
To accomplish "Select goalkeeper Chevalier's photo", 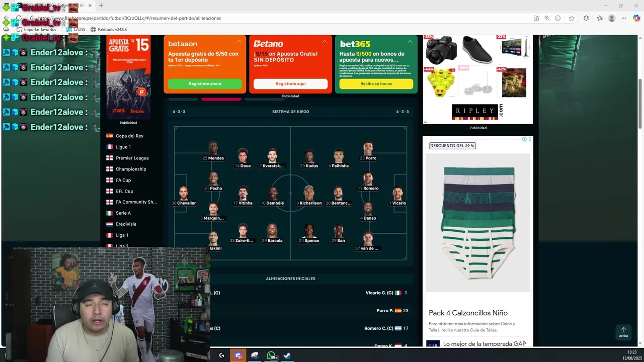I will click(x=184, y=193).
